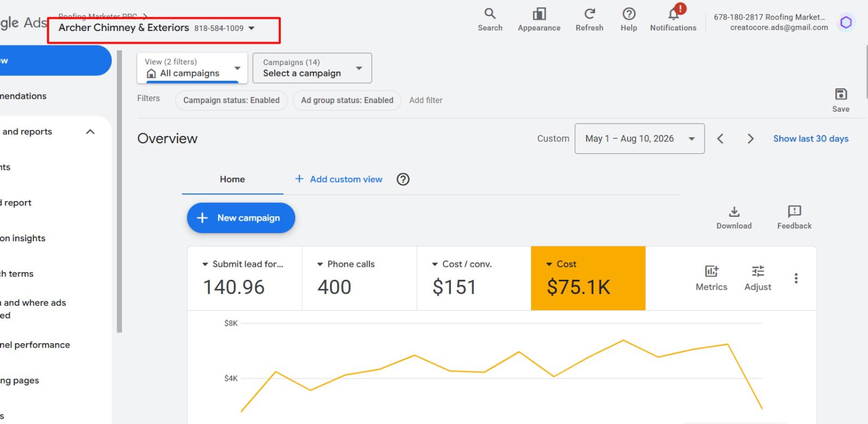
Task: Open the Feedback icon
Action: 794,218
